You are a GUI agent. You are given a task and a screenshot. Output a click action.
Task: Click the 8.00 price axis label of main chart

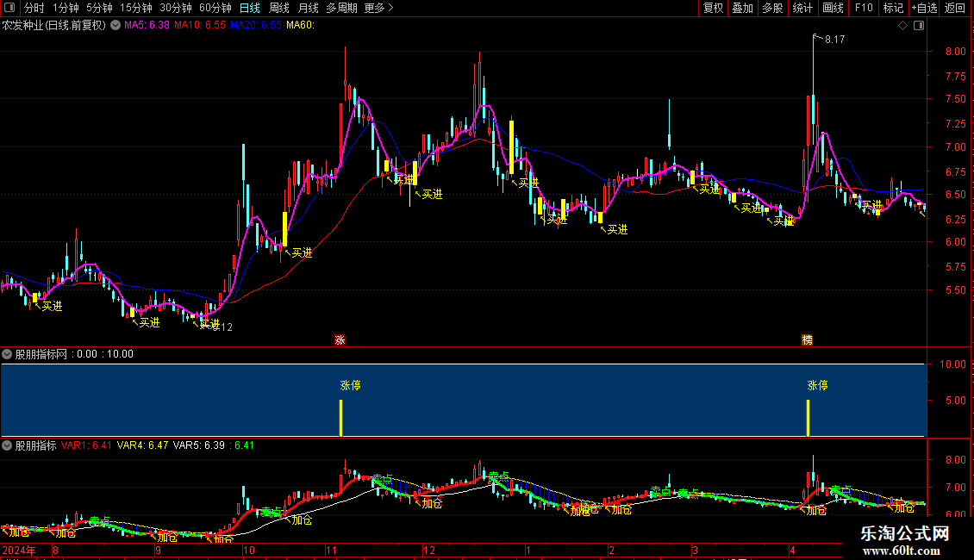pos(955,52)
